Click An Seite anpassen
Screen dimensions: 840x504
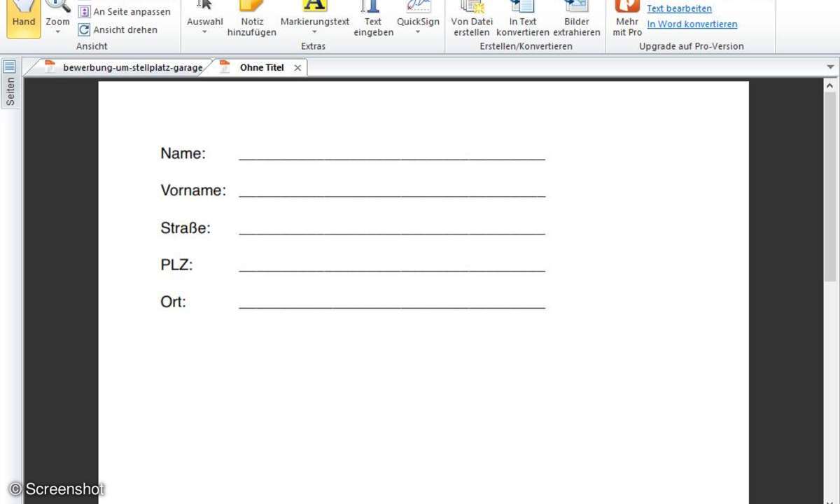click(124, 12)
